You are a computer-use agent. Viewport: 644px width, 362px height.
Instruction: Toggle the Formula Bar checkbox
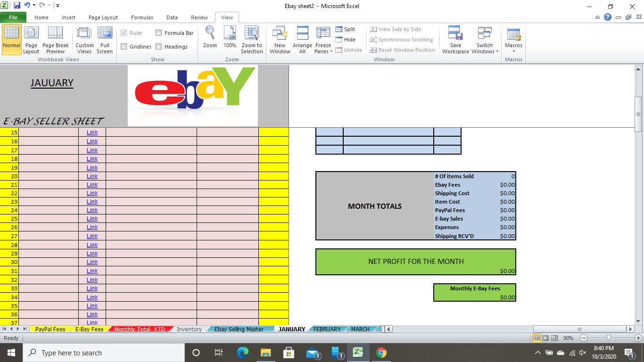coord(159,33)
